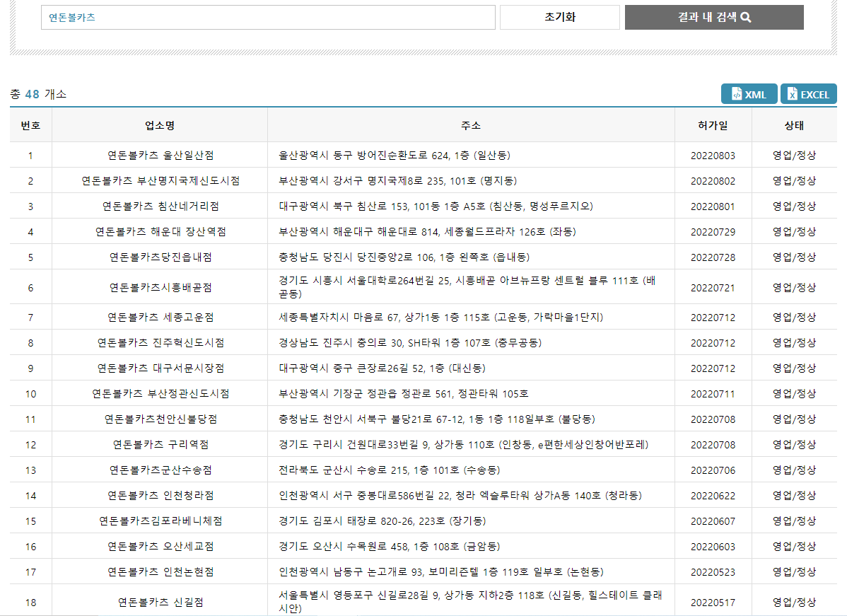Select 연돈볼카츠천안신불당점
Image resolution: width=847 pixels, height=616 pixels.
pyautogui.click(x=160, y=419)
